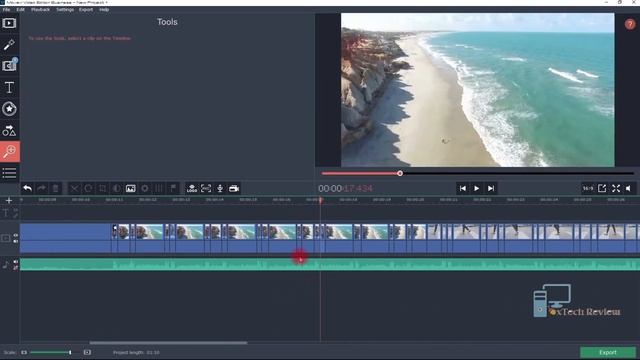Skip to the previous frame

(x=462, y=188)
